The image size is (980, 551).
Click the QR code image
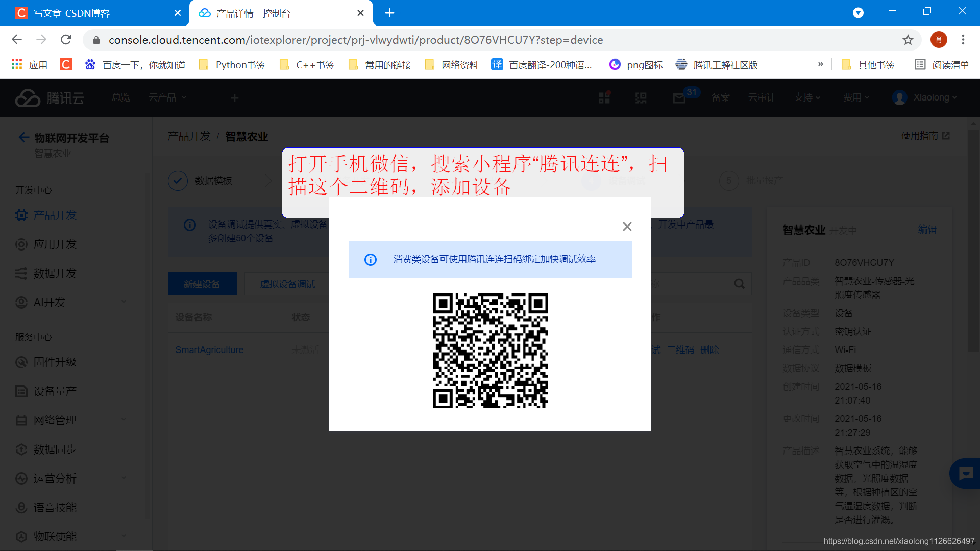(x=490, y=350)
